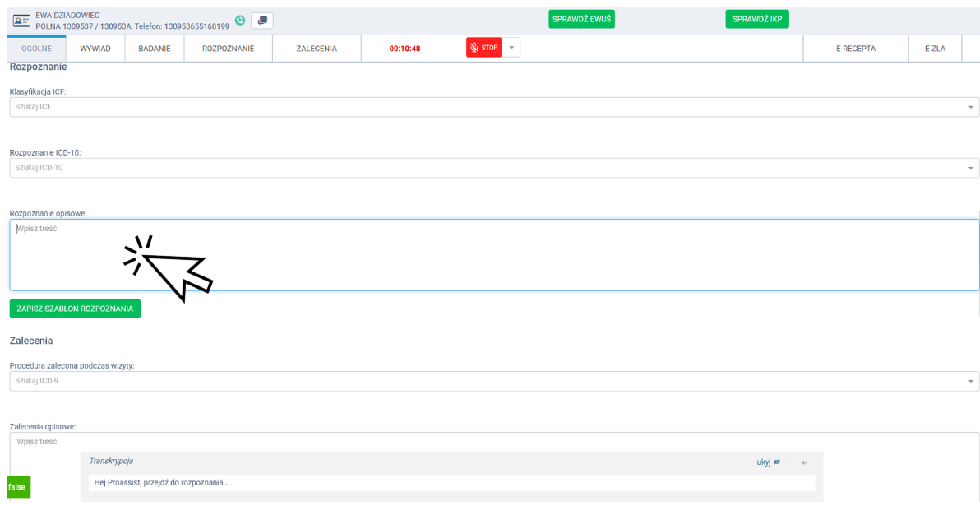Go to the ZALECENIA tab

pos(317,49)
